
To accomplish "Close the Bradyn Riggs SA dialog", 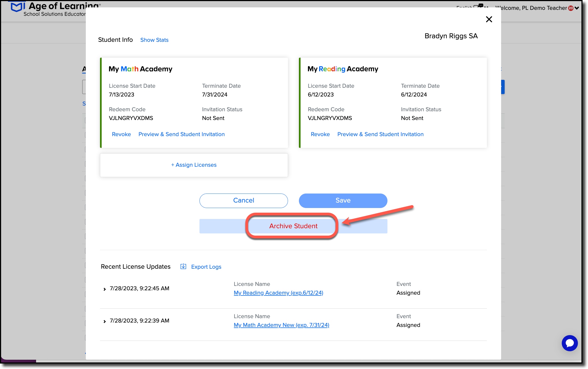I will pyautogui.click(x=489, y=19).
